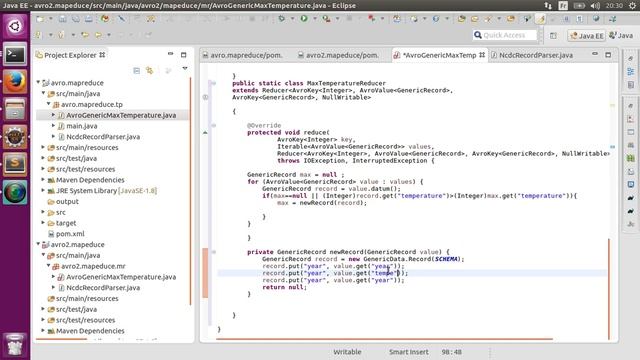Click the Run Last Tool external icon

click(x=326, y=18)
